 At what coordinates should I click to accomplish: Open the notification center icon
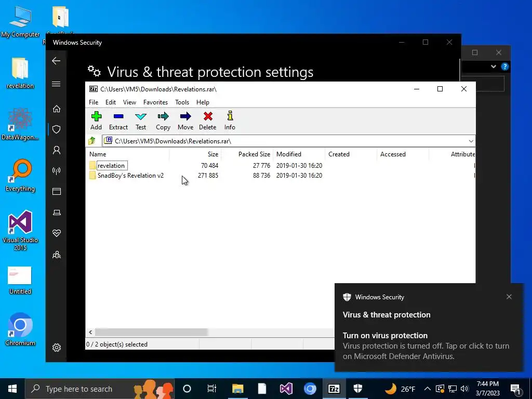[x=515, y=389]
